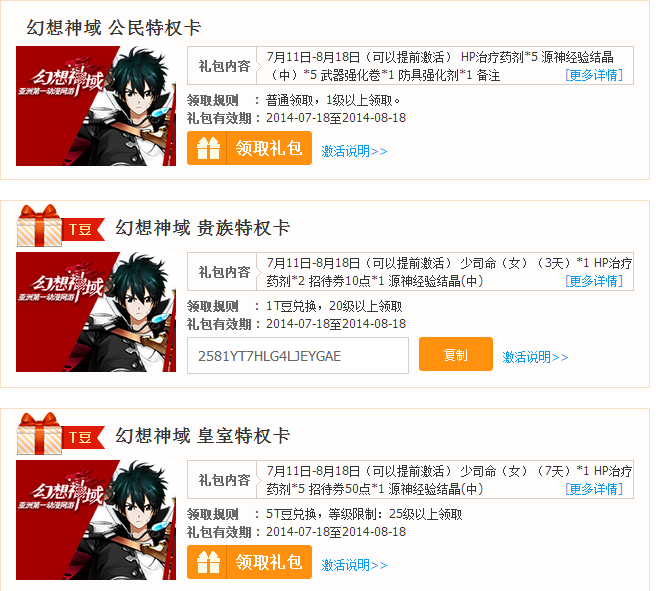
Task: Select the activation code field 2581YT7HLG4LJEYGAE
Action: coord(298,356)
